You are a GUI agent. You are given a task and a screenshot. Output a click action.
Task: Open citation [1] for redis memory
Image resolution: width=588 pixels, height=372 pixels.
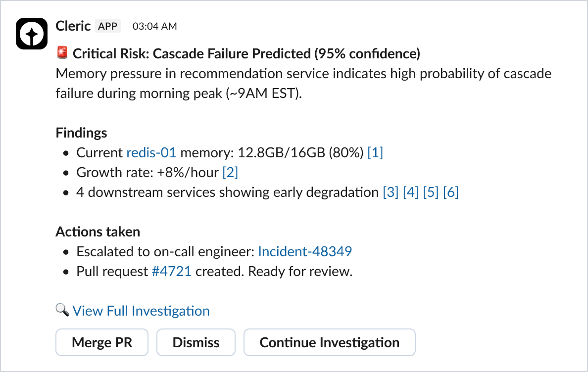point(375,153)
